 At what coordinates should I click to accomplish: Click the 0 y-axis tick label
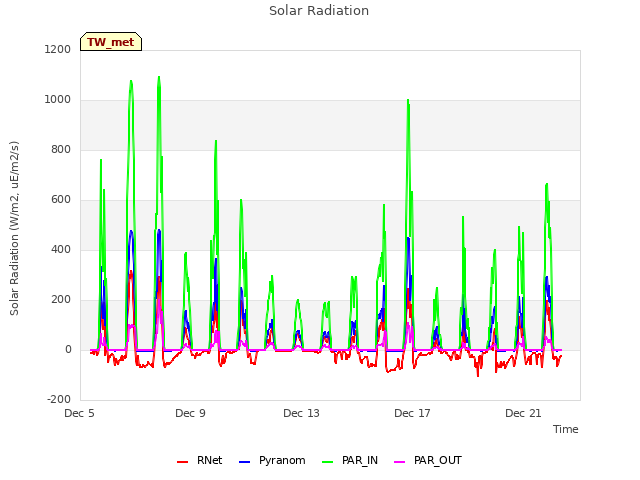tap(68, 349)
